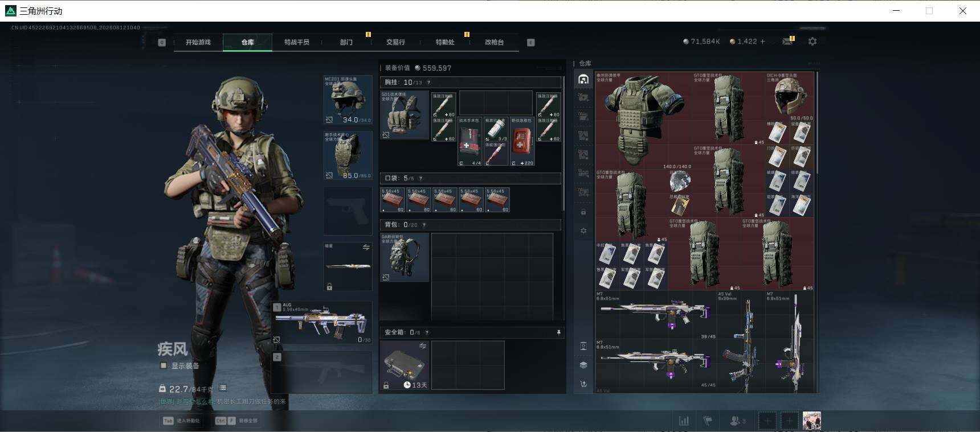Open the statistics bar-chart icon

pyautogui.click(x=684, y=421)
